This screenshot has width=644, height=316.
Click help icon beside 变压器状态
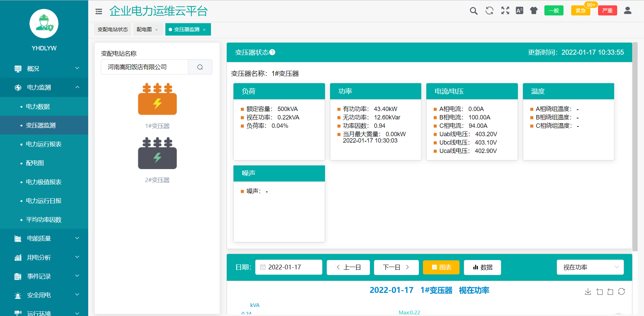(272, 52)
